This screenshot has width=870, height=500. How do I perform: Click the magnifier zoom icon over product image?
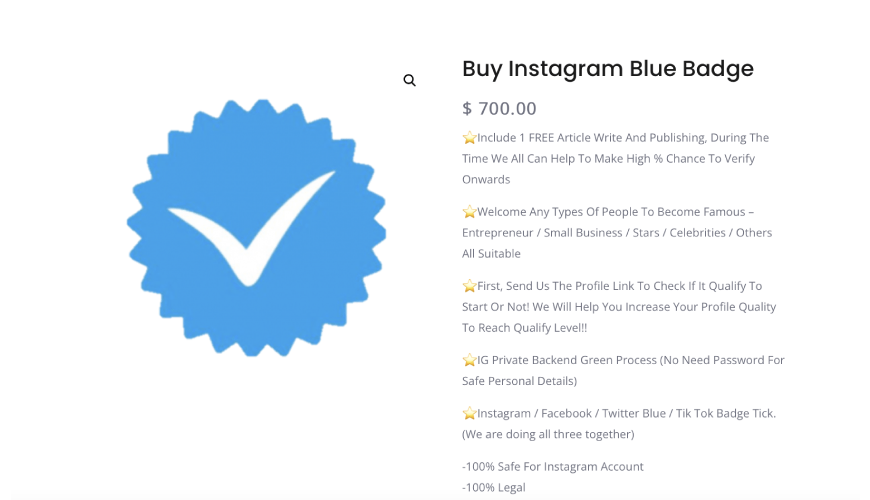[x=409, y=80]
